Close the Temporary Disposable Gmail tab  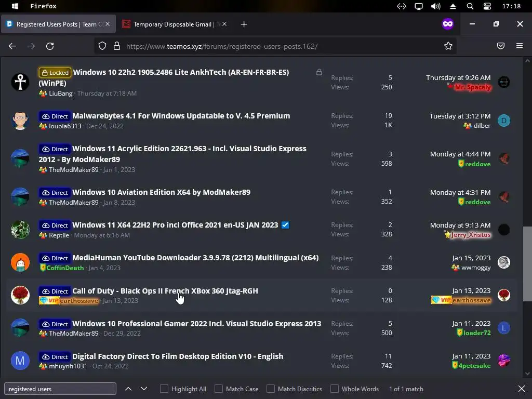(x=224, y=24)
